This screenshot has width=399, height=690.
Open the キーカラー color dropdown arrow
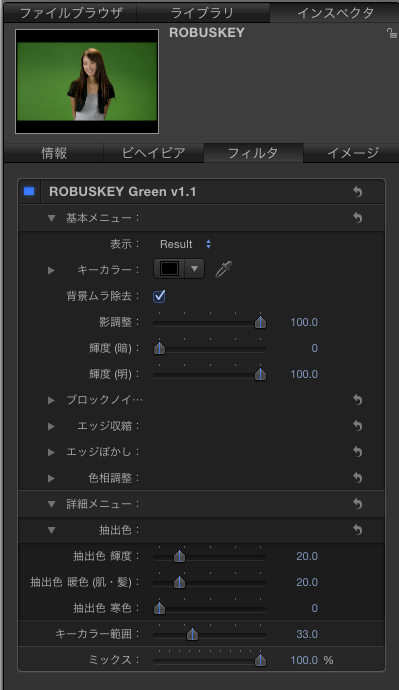pos(194,268)
